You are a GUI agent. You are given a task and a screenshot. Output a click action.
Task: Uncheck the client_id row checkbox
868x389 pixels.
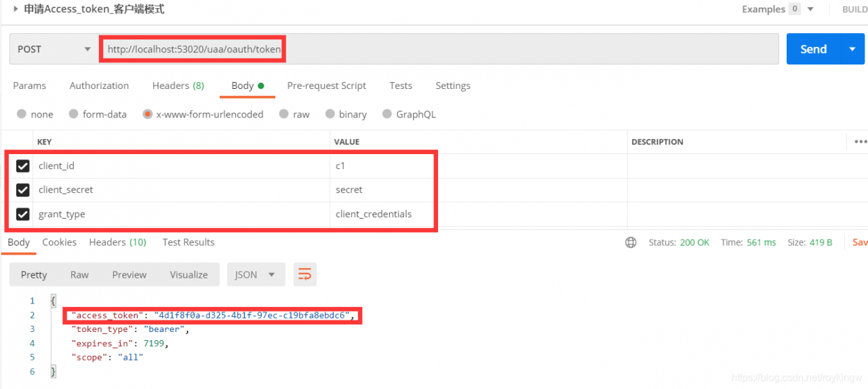22,166
